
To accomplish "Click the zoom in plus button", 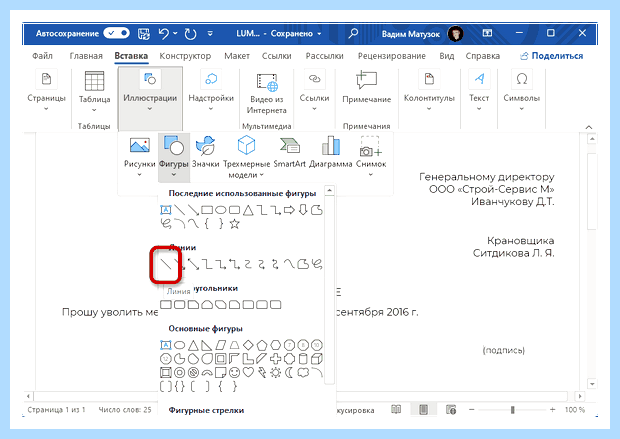I will (x=552, y=409).
